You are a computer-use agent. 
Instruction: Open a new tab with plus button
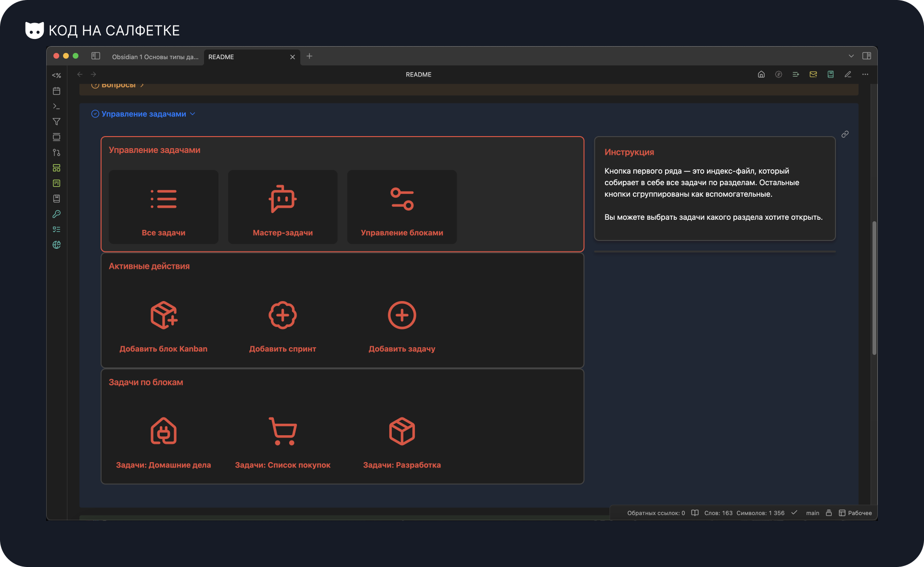[x=309, y=56]
